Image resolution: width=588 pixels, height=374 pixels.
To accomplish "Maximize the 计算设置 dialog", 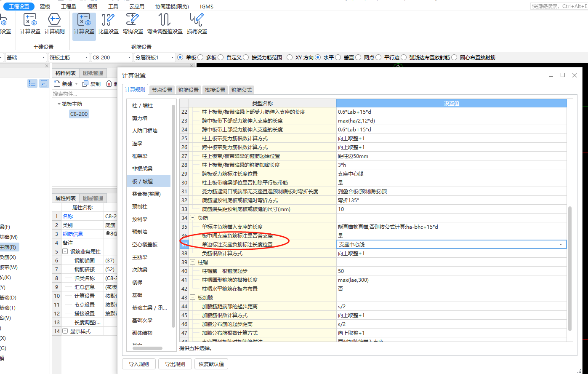I will point(563,75).
